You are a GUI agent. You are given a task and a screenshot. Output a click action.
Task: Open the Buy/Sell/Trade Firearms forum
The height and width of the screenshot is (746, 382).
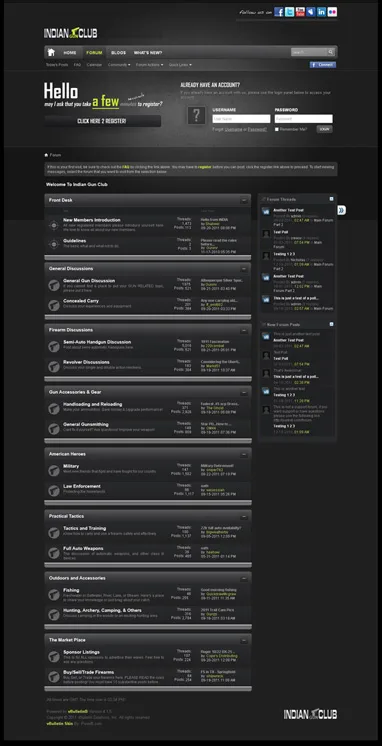coord(88,672)
